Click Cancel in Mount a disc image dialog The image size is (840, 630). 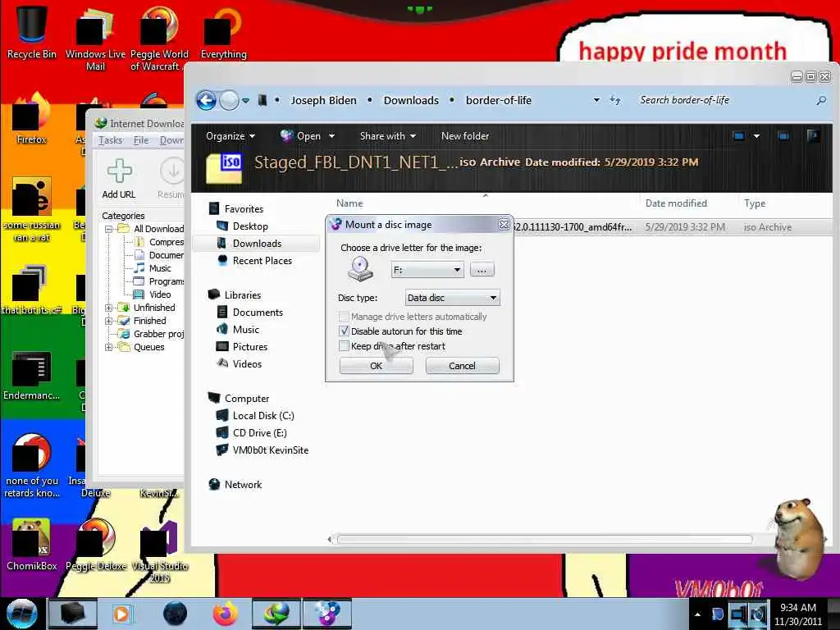(462, 366)
